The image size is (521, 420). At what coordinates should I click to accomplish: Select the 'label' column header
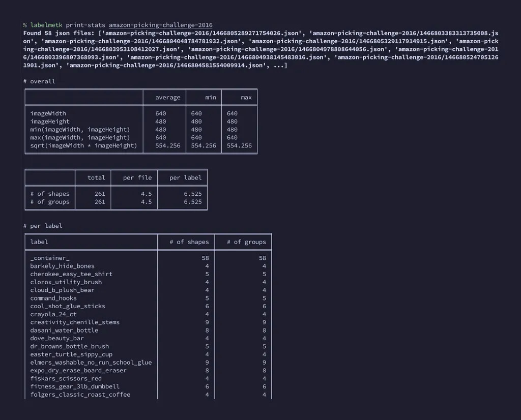coord(39,242)
